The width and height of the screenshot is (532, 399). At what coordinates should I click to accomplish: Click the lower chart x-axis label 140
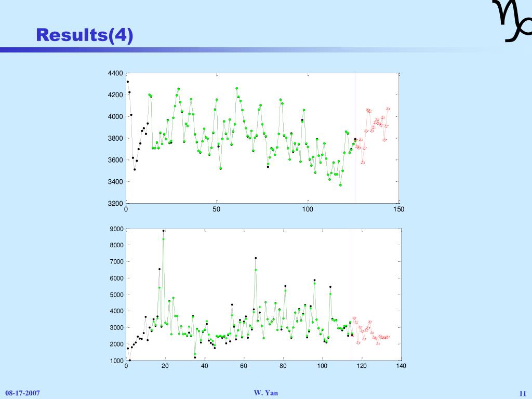401,366
